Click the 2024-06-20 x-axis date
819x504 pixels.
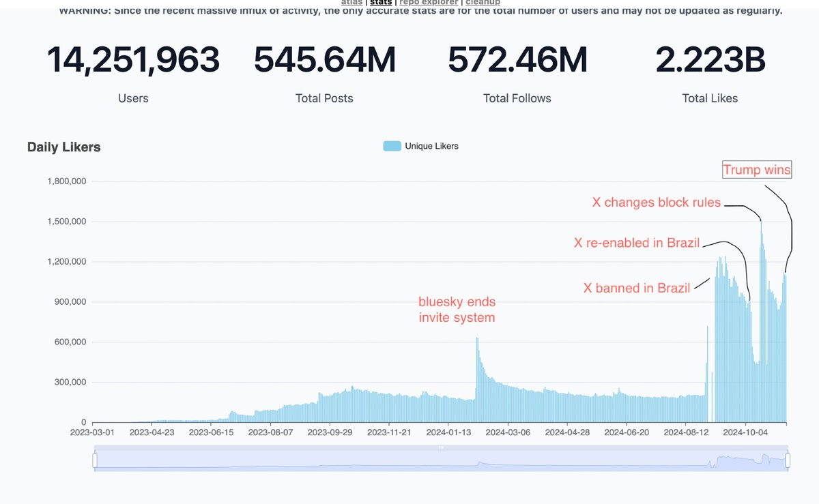627,432
